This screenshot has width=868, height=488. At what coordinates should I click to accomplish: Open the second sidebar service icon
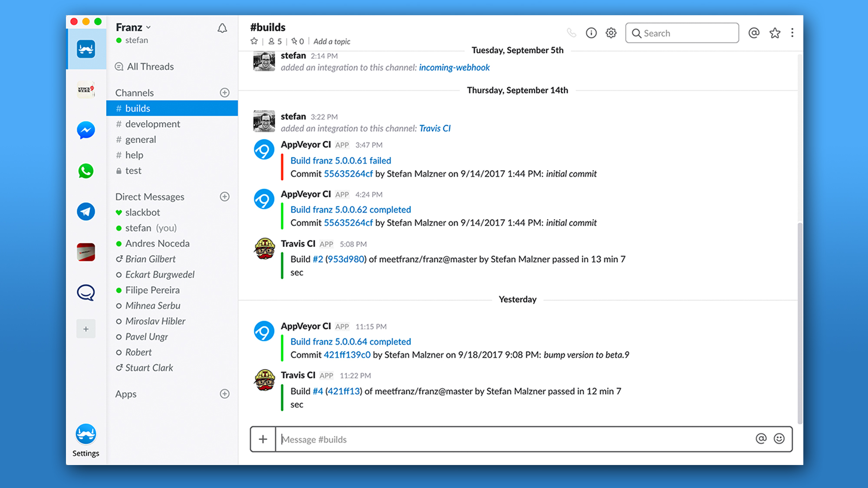86,89
